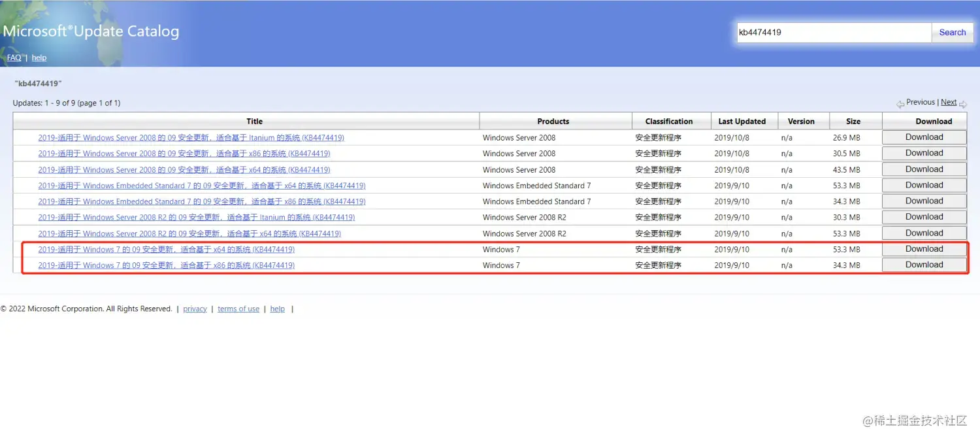Image resolution: width=980 pixels, height=440 pixels.
Task: Focus the kb4474419 search input field
Action: point(834,33)
